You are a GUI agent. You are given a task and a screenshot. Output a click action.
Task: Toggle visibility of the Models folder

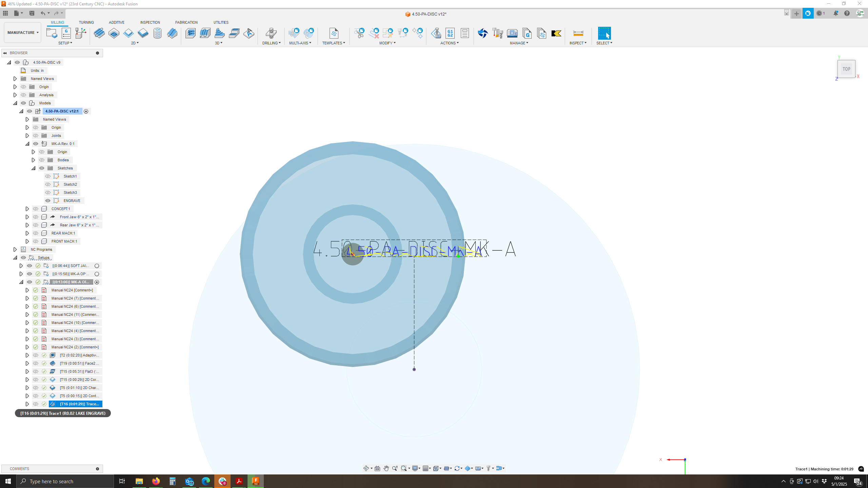click(23, 103)
